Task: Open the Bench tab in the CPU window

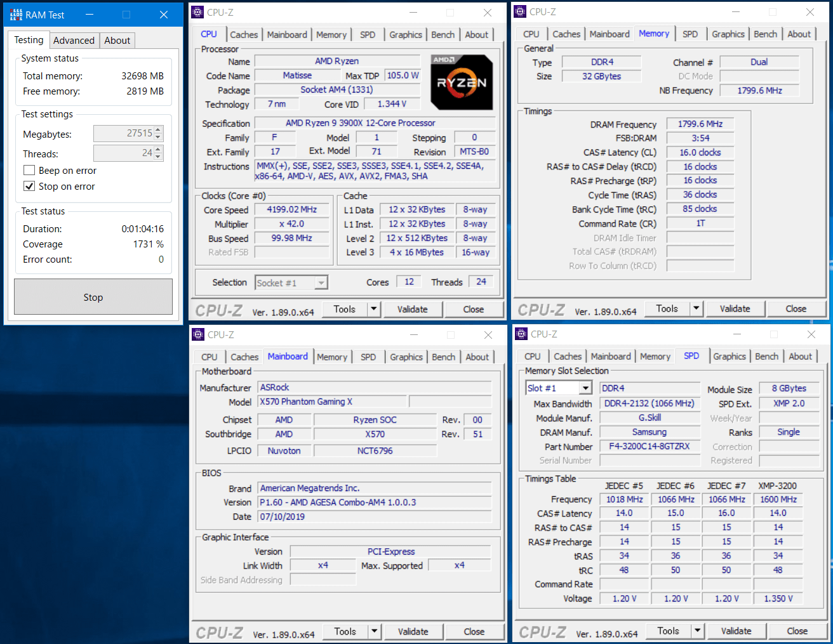Action: click(443, 35)
